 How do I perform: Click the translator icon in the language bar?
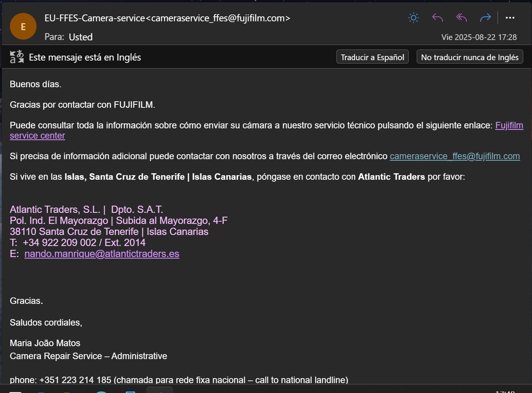(17, 57)
